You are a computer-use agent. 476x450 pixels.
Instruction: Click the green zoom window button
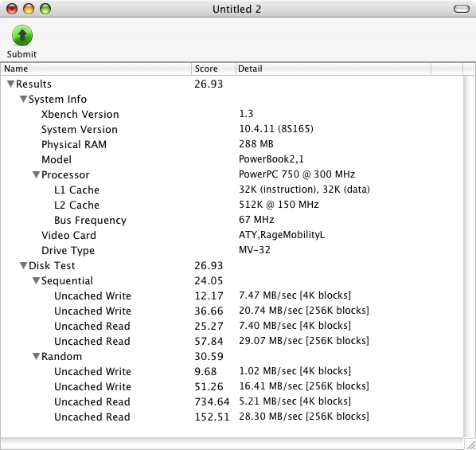tap(45, 9)
